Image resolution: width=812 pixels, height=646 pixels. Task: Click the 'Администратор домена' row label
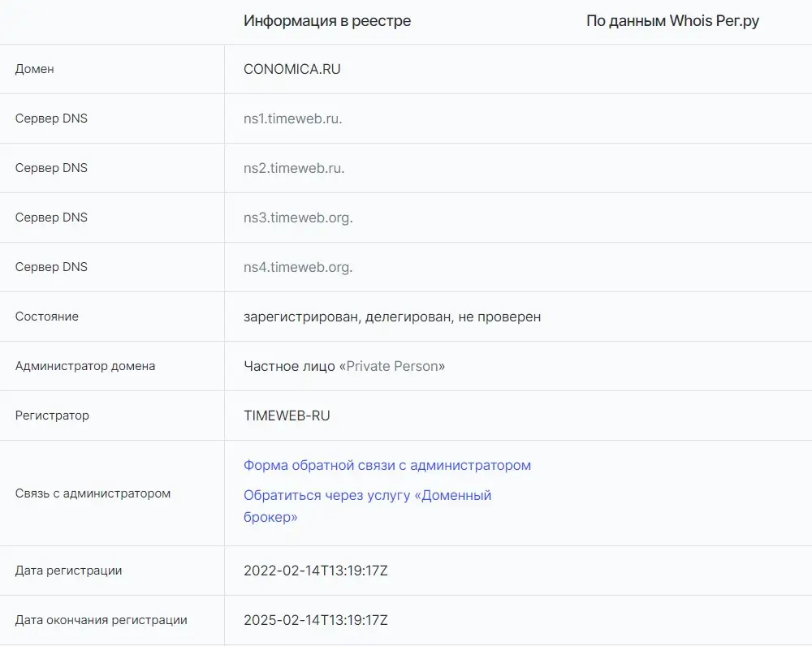pyautogui.click(x=85, y=366)
